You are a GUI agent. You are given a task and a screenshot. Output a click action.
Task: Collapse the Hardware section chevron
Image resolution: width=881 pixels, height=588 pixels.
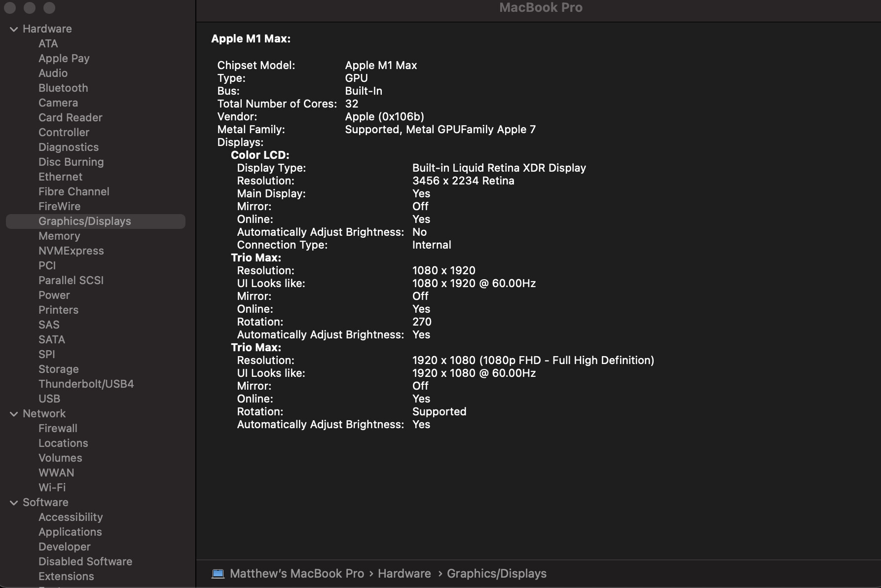(x=14, y=29)
